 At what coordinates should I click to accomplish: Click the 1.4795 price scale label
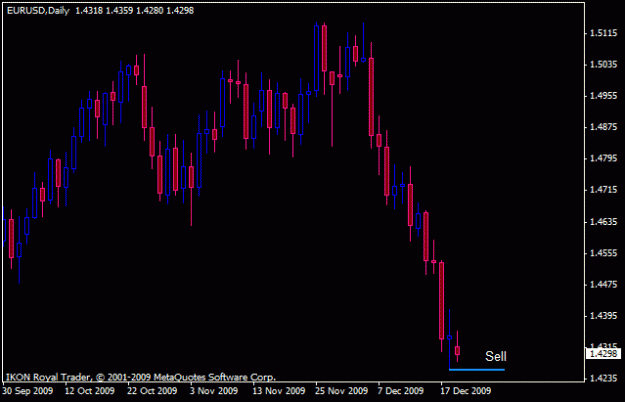click(603, 159)
